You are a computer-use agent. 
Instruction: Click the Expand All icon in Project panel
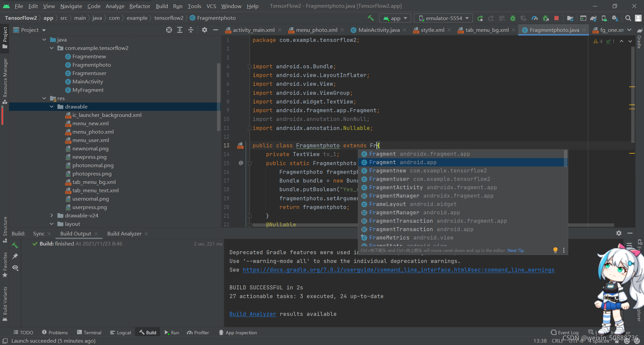pos(180,30)
